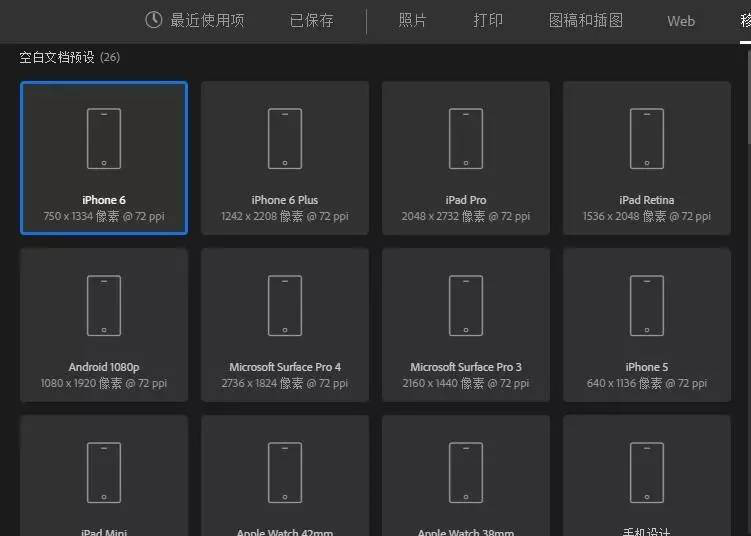Pick the Microsoft Surface Pro 3 preset
The height and width of the screenshot is (536, 751).
[466, 325]
